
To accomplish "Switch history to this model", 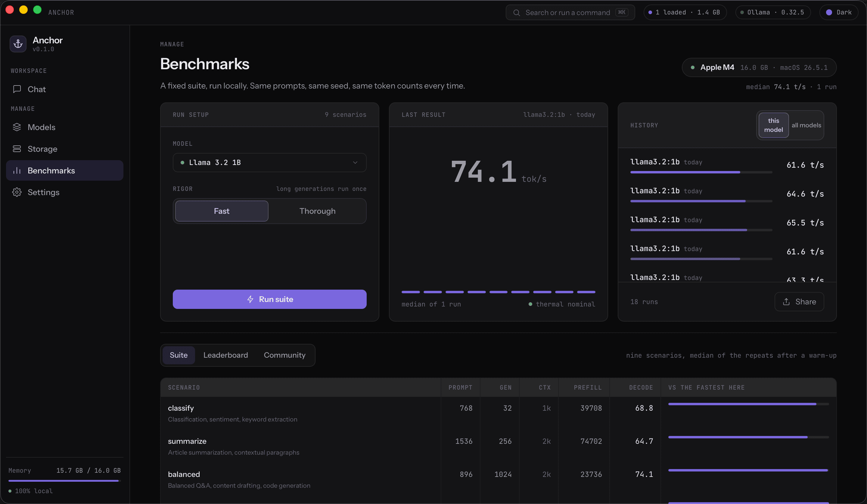I will click(773, 125).
